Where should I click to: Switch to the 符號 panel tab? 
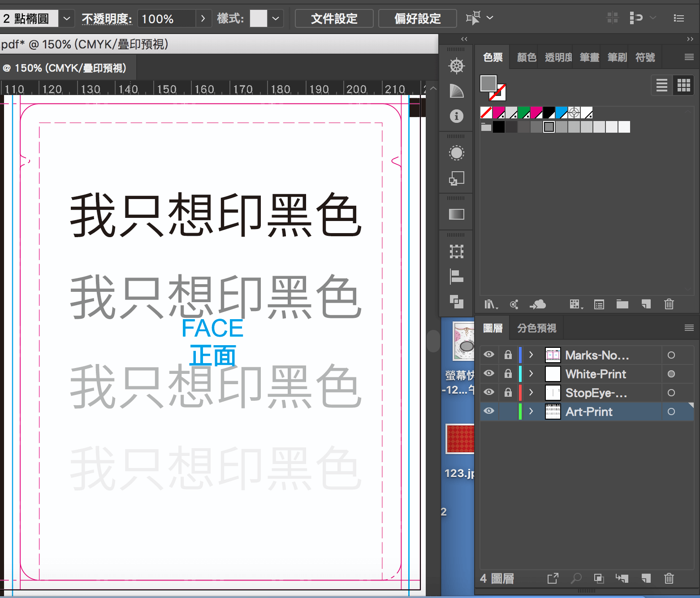pyautogui.click(x=645, y=57)
